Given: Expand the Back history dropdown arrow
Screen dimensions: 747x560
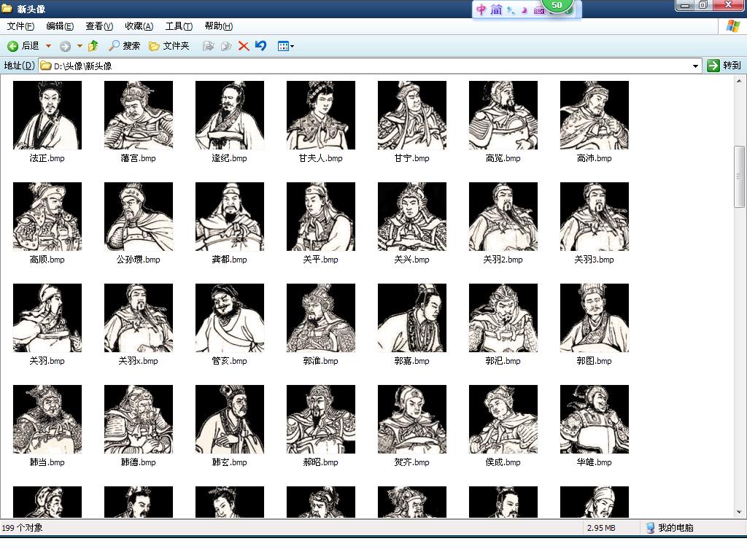Looking at the screenshot, I should (48, 46).
